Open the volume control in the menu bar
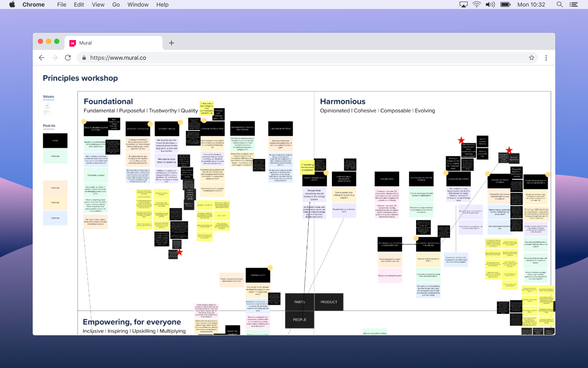Viewport: 588px width, 368px height. (x=490, y=4)
